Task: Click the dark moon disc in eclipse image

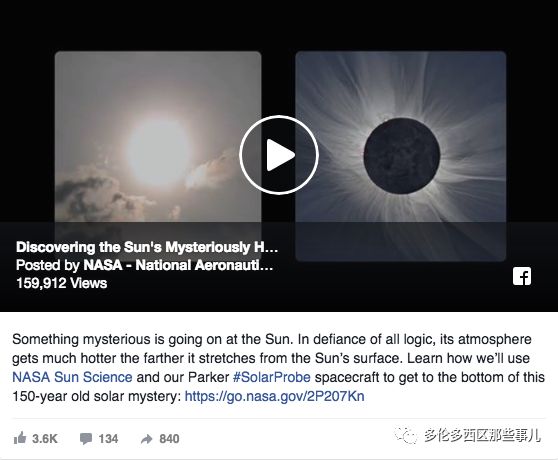Action: tap(402, 156)
